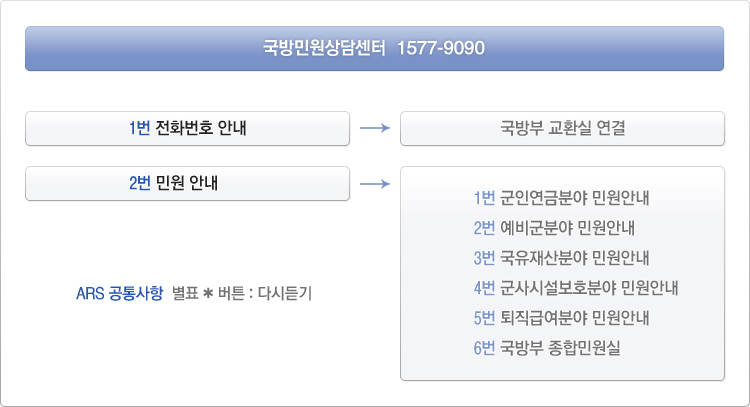
Task: Click 2번 예비군분야 민원안내 line
Action: tap(554, 228)
